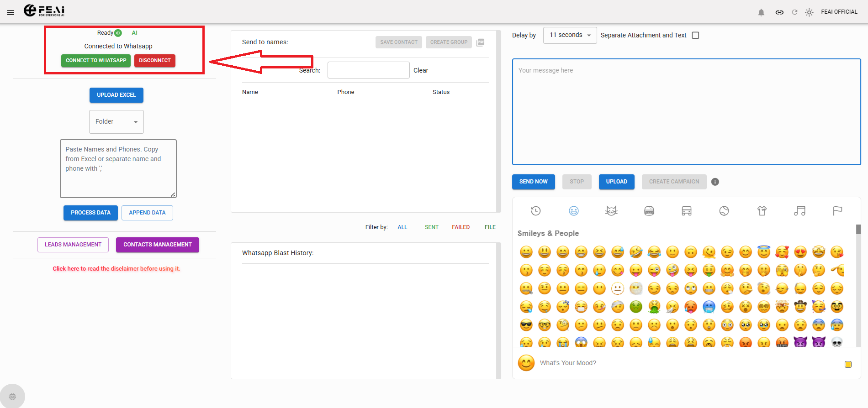This screenshot has height=408, width=868.
Task: Click the Create Group button
Action: [449, 42]
